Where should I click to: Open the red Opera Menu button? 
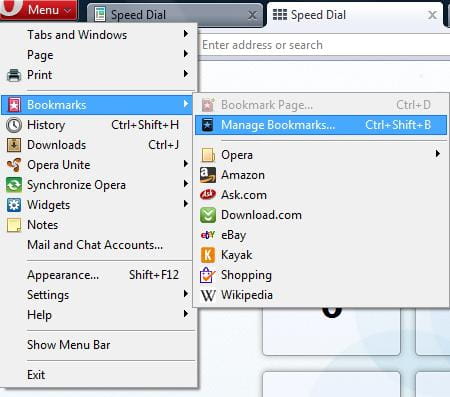point(38,10)
